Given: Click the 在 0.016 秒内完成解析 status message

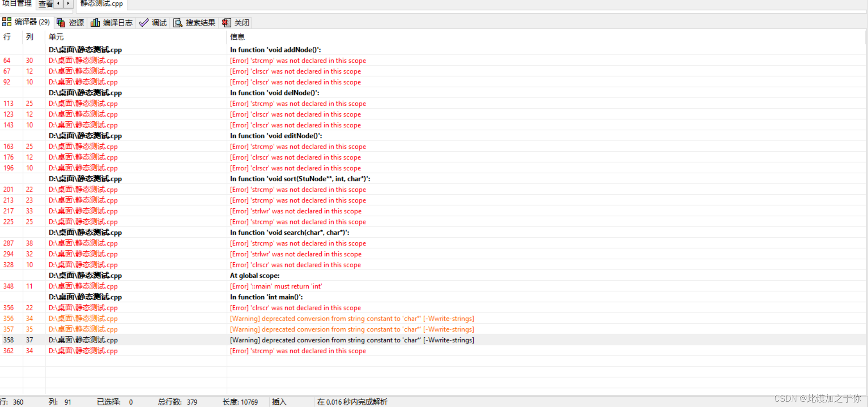Looking at the screenshot, I should pyautogui.click(x=352, y=402).
